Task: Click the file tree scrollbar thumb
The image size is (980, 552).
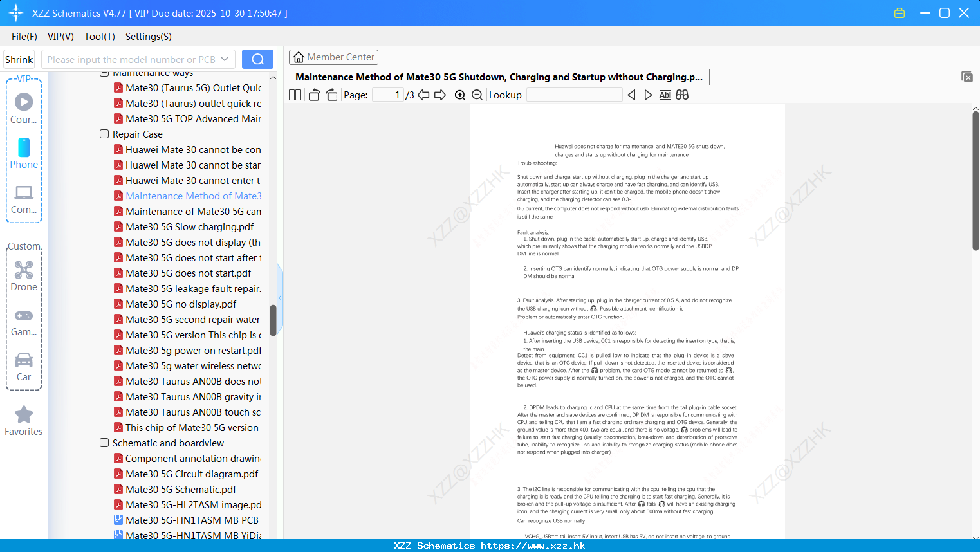Action: 273,320
